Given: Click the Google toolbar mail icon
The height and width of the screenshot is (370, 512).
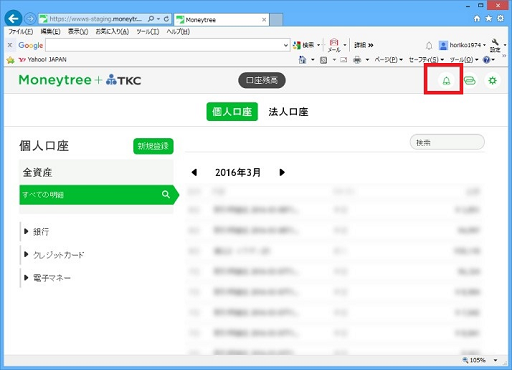Looking at the screenshot, I should coord(334,45).
